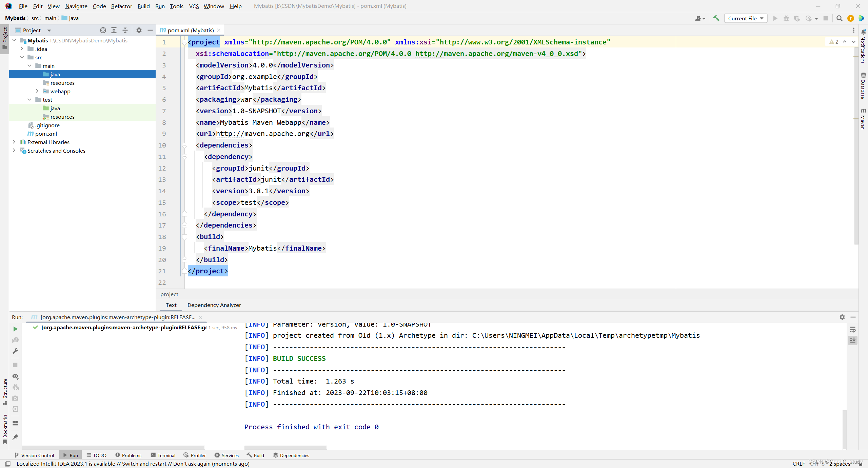Click the Build project hammer icon

pyautogui.click(x=716, y=18)
